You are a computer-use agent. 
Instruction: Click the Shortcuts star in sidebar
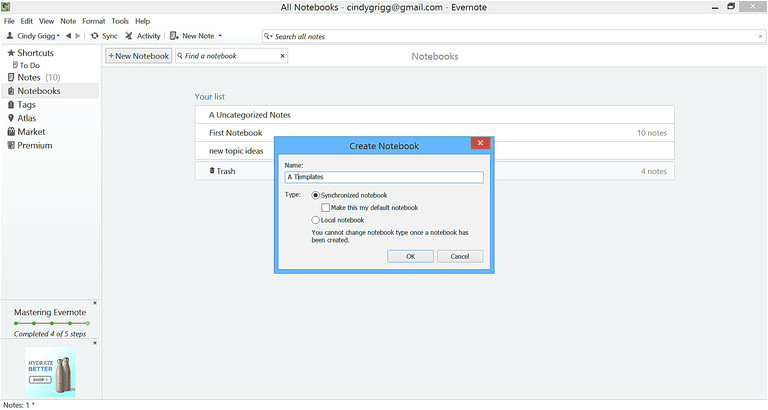click(11, 53)
